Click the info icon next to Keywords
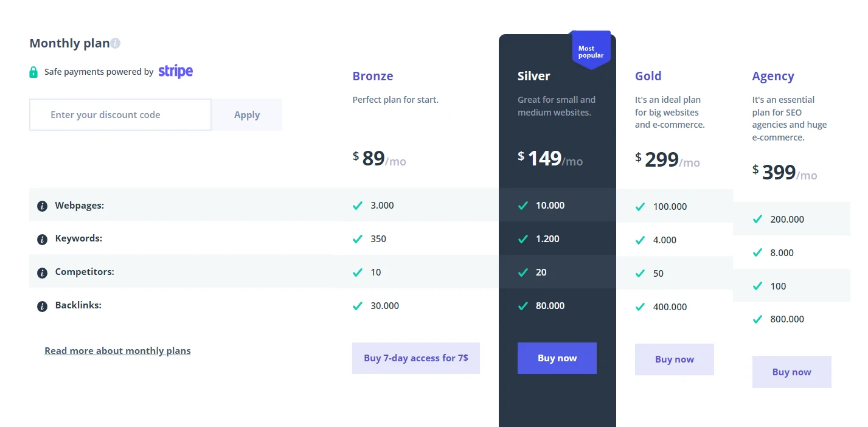This screenshot has height=427, width=868. point(42,240)
